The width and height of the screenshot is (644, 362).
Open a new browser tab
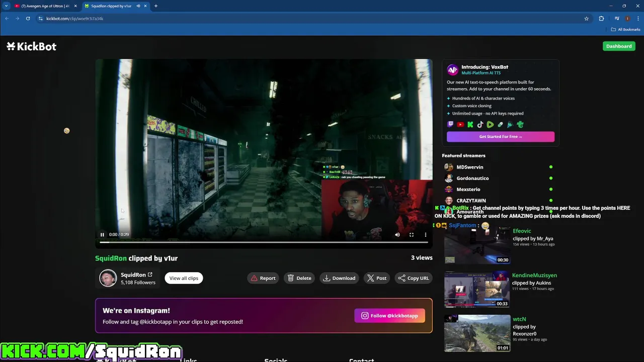point(156,6)
